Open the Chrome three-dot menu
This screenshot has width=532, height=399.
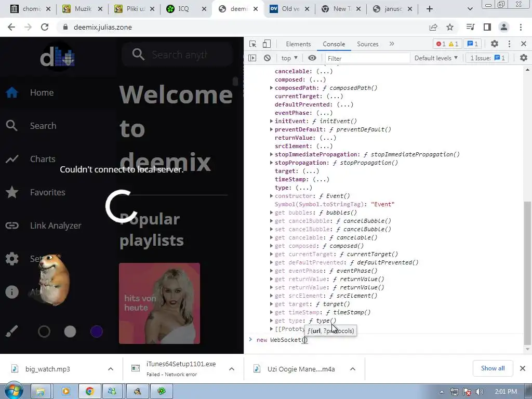coord(521,27)
